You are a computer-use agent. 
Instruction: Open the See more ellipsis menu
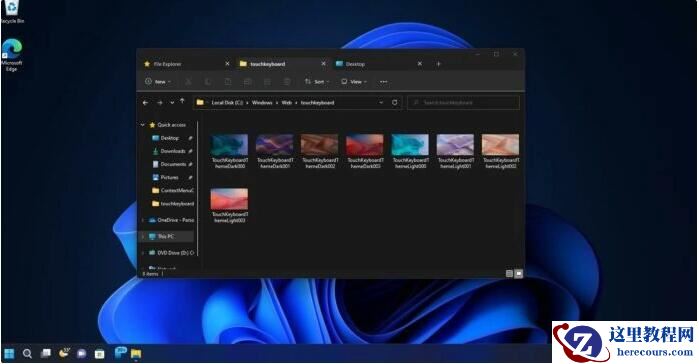383,82
